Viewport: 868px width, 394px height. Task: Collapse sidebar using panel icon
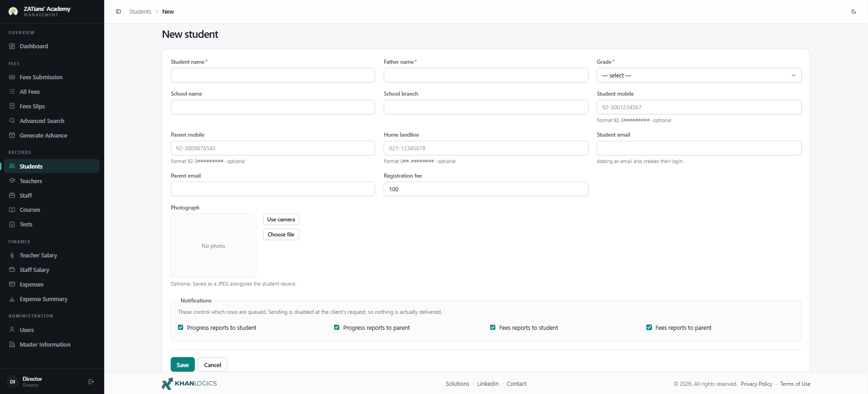118,12
